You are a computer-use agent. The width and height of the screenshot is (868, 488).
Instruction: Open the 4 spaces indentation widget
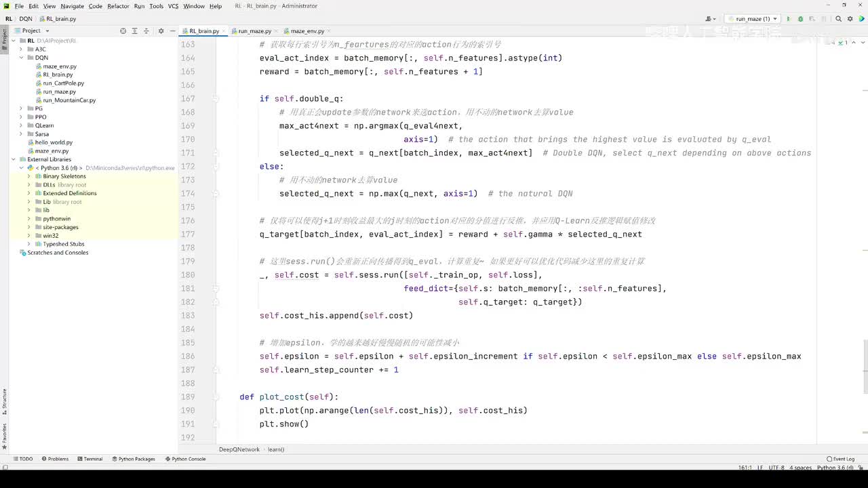coord(802,468)
